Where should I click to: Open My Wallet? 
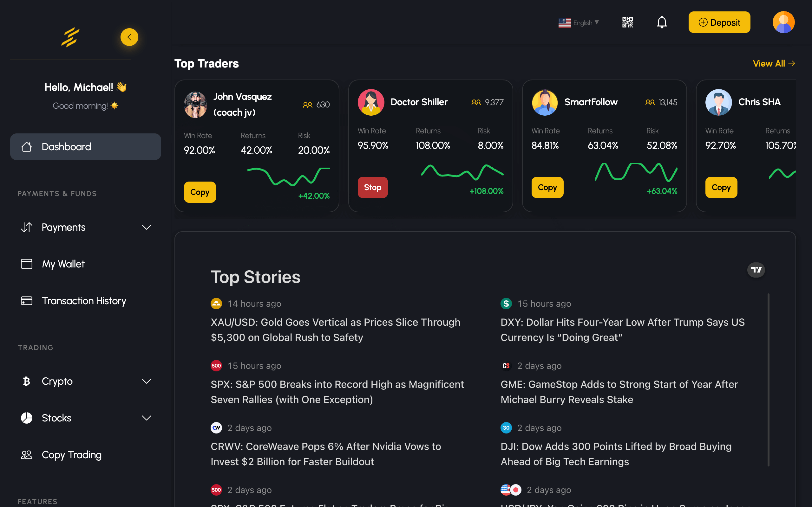pyautogui.click(x=63, y=264)
